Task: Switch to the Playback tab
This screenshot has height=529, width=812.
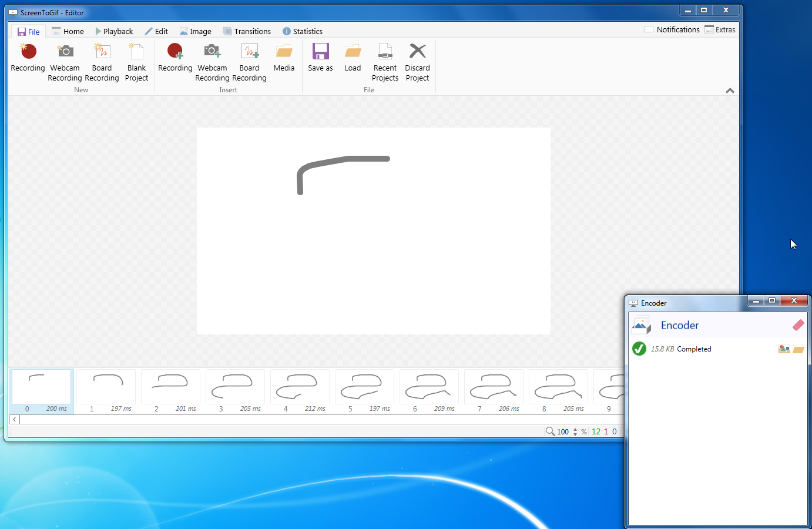Action: pyautogui.click(x=114, y=31)
